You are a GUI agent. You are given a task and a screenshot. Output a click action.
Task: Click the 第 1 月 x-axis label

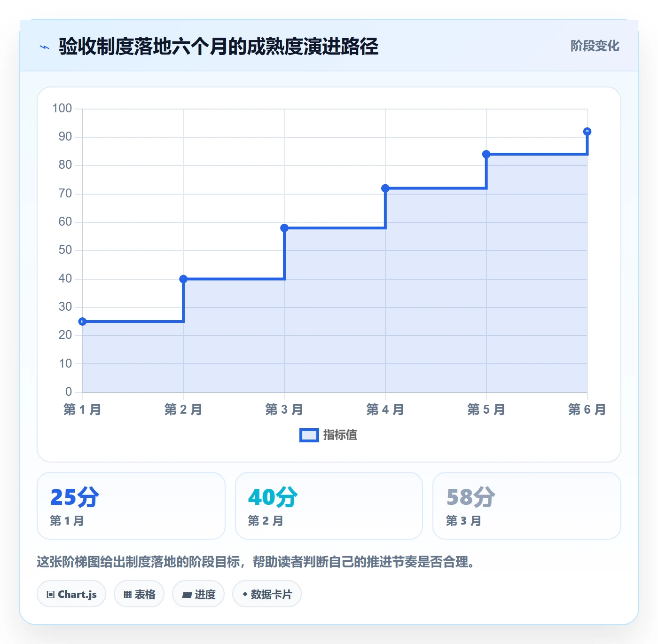(x=82, y=409)
